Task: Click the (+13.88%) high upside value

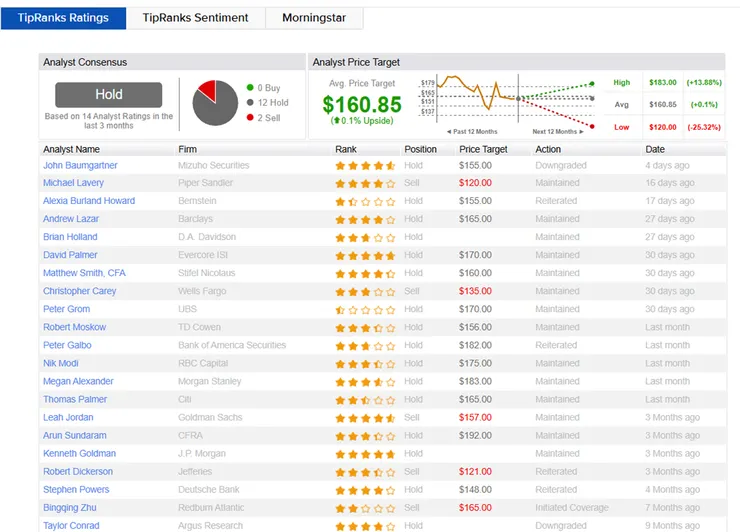Action: 704,82
